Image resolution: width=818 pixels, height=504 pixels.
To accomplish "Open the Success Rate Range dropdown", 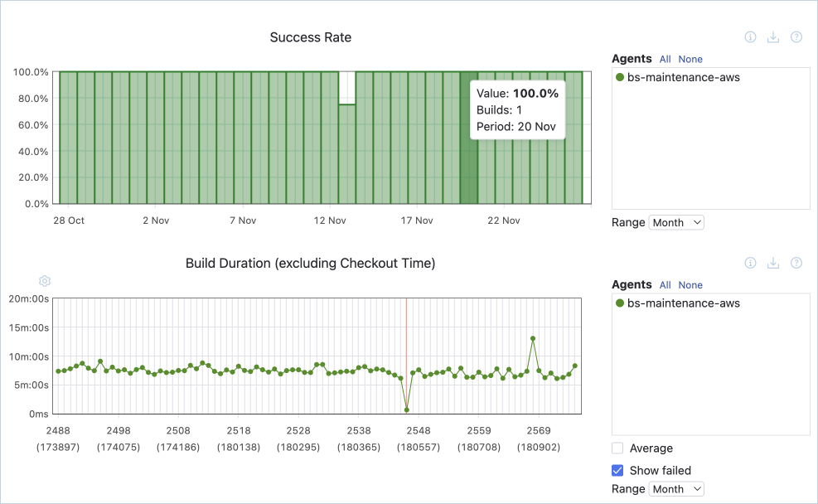I will pyautogui.click(x=676, y=222).
